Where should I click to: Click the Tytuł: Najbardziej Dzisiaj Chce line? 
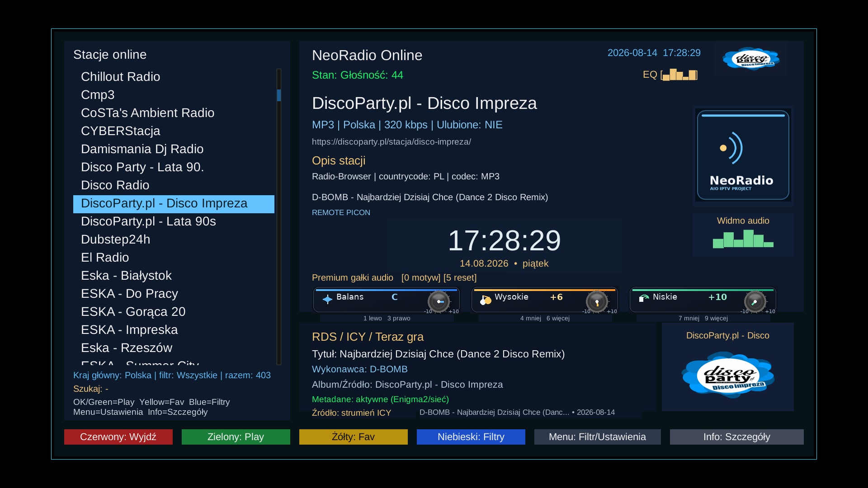point(438,354)
